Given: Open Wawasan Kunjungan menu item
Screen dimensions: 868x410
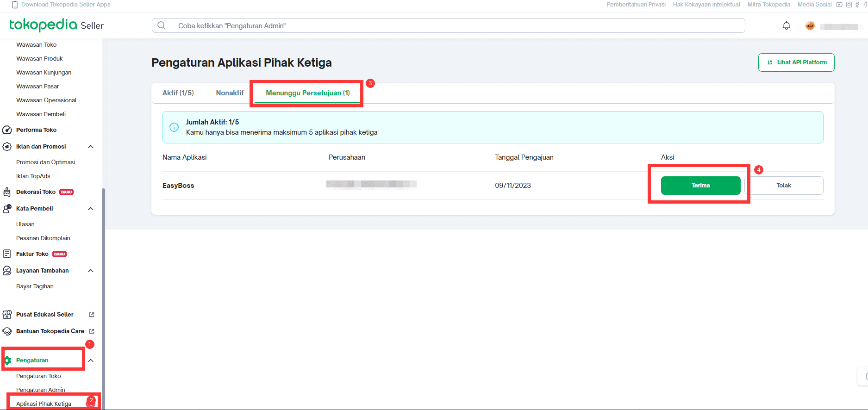Looking at the screenshot, I should coord(44,73).
